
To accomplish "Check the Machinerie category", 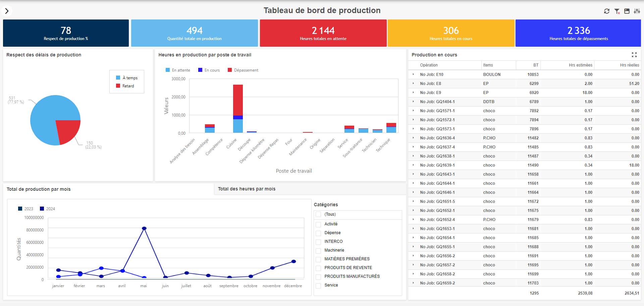I will tap(319, 251).
